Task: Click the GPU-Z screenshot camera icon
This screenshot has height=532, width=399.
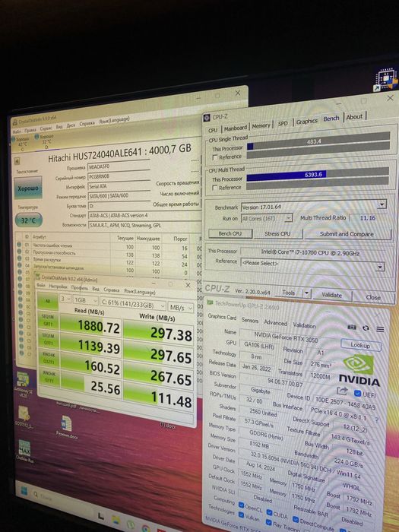Action: (352, 327)
